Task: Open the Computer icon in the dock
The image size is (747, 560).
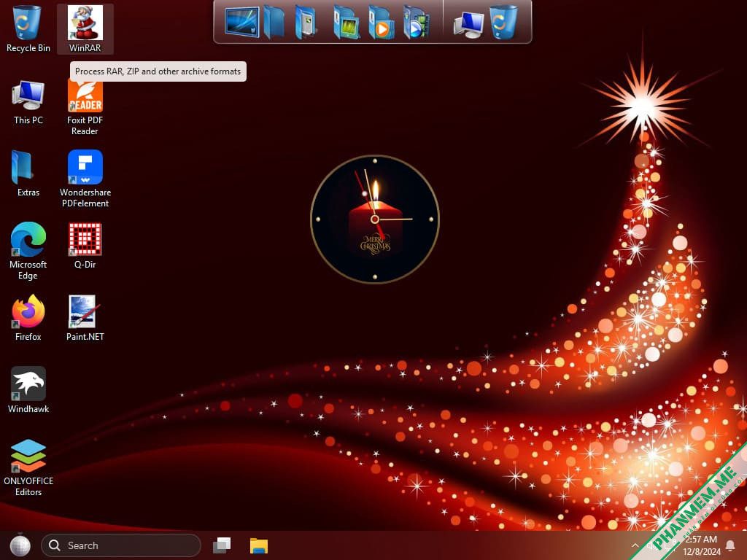Action: click(469, 24)
